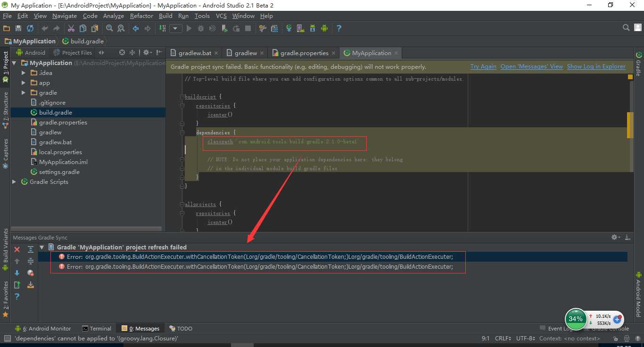Click the Synchronize refresh toolbar icon
The width and height of the screenshot is (644, 347).
tap(30, 28)
